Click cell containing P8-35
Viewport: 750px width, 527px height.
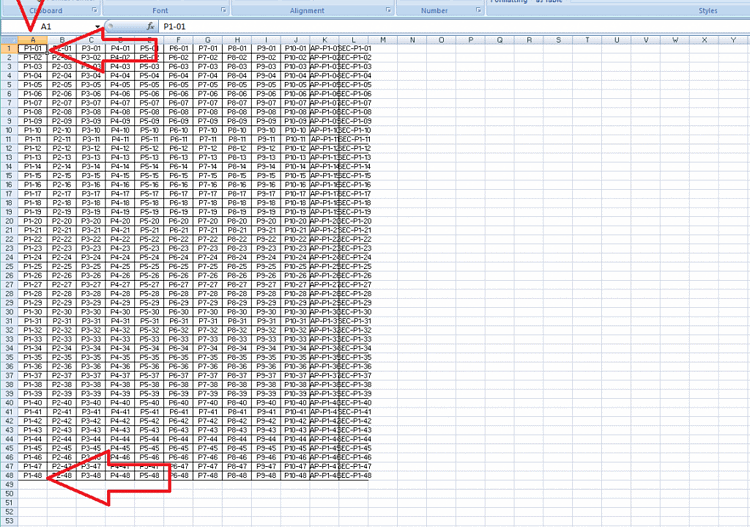tap(237, 357)
